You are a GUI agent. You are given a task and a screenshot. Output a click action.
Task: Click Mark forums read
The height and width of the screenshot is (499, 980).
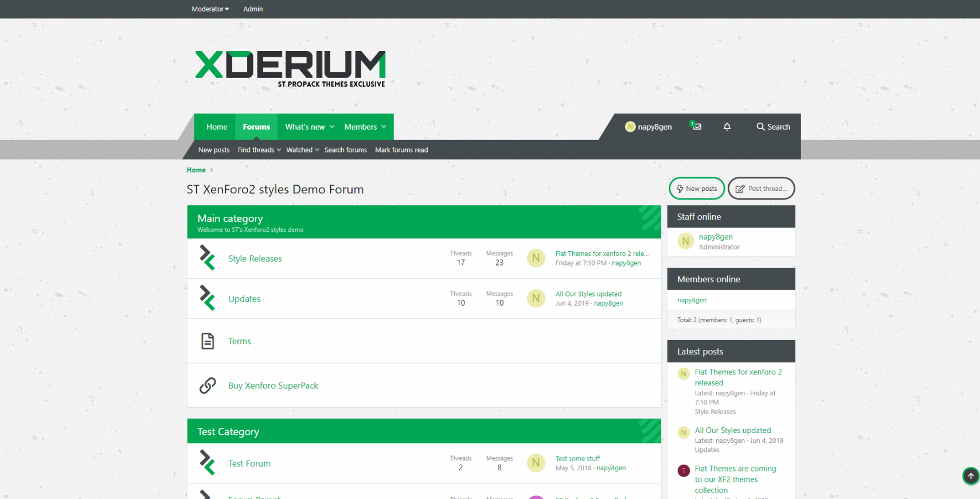[x=401, y=150]
